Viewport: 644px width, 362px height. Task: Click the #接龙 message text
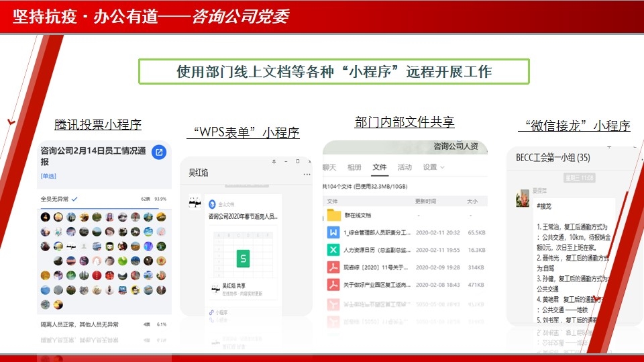tap(544, 206)
